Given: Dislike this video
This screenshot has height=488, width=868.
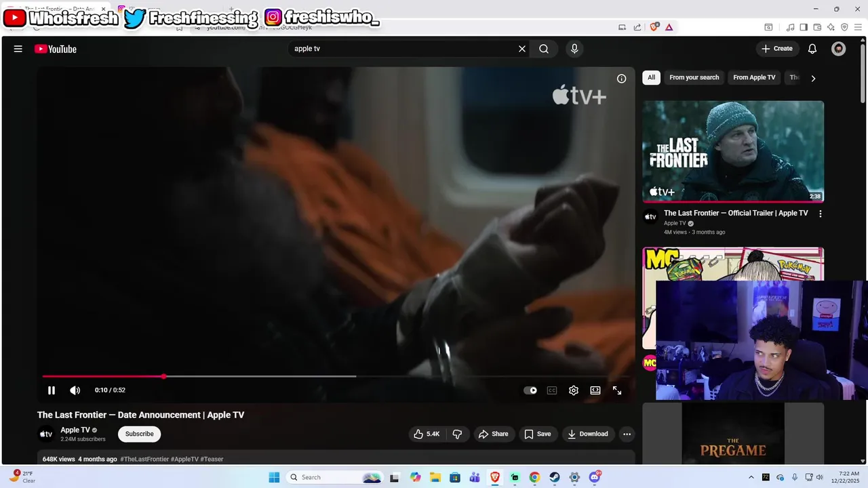Looking at the screenshot, I should click(x=457, y=434).
